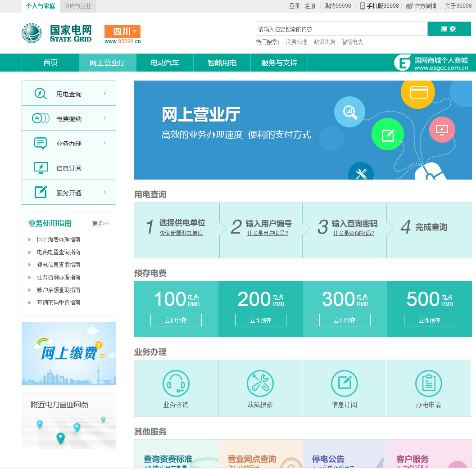
Task: Click 立即预存 under 100 电费
Action: tap(176, 320)
